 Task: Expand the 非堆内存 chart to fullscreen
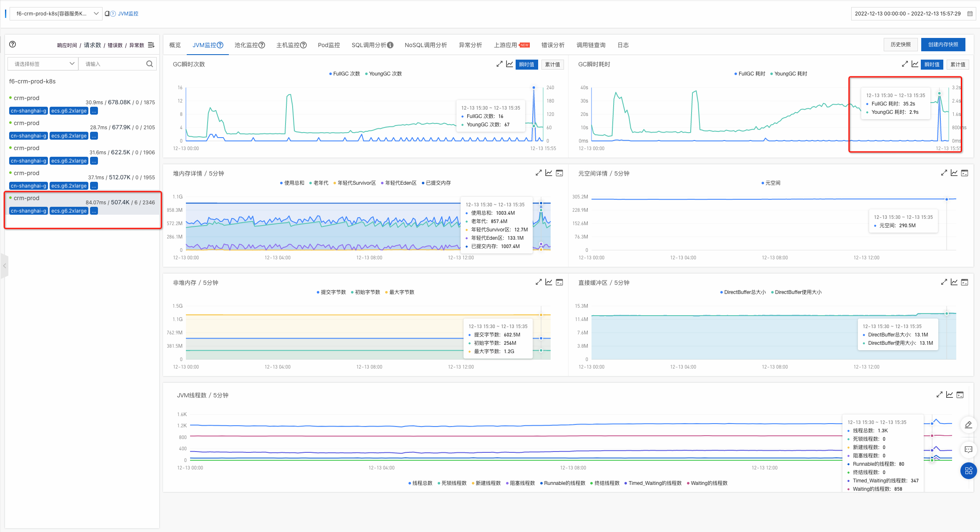[539, 282]
